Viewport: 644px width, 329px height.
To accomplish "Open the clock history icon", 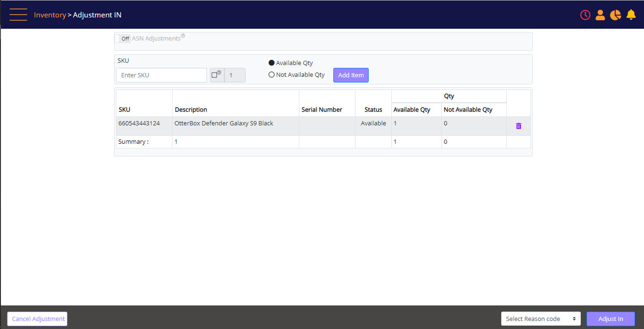I will 585,15.
